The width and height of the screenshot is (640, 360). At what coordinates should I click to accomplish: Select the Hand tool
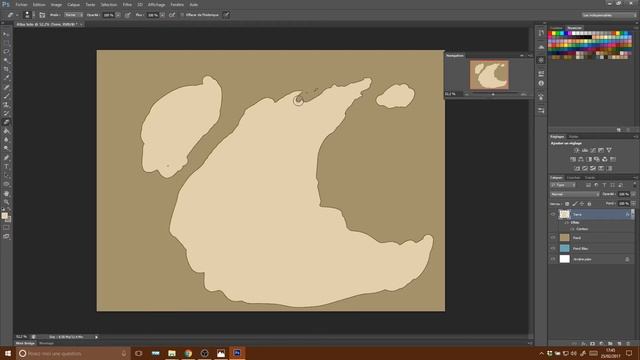6,193
